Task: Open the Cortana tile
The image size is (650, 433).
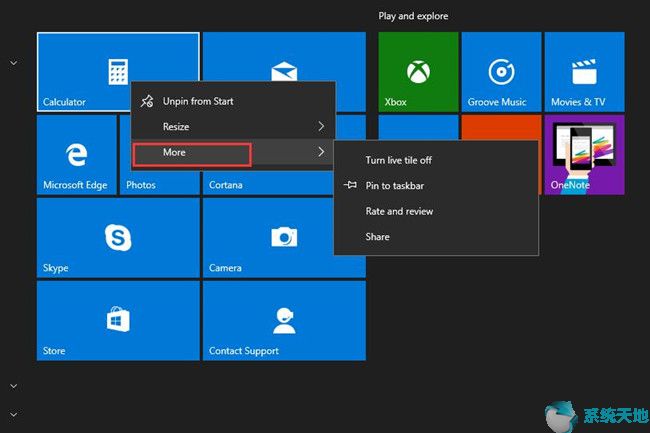Action: pos(267,183)
